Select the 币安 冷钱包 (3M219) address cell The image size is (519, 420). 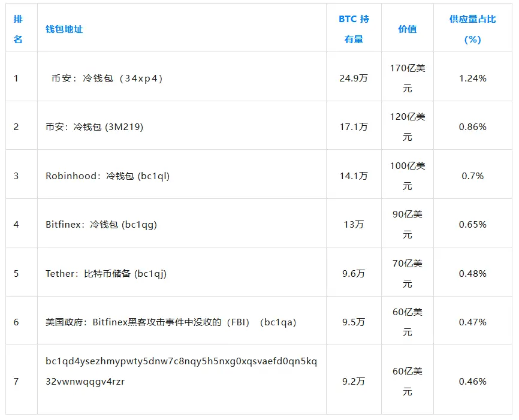click(95, 127)
